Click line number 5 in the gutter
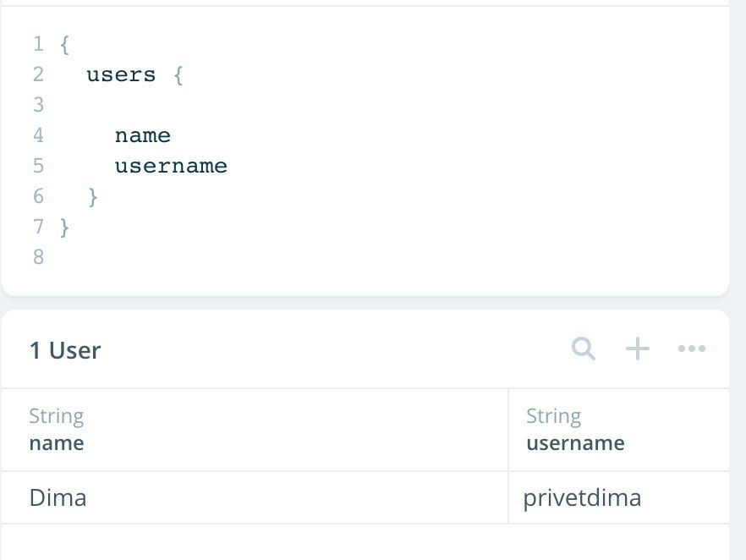Screen dimensions: 746x560 pos(39,166)
